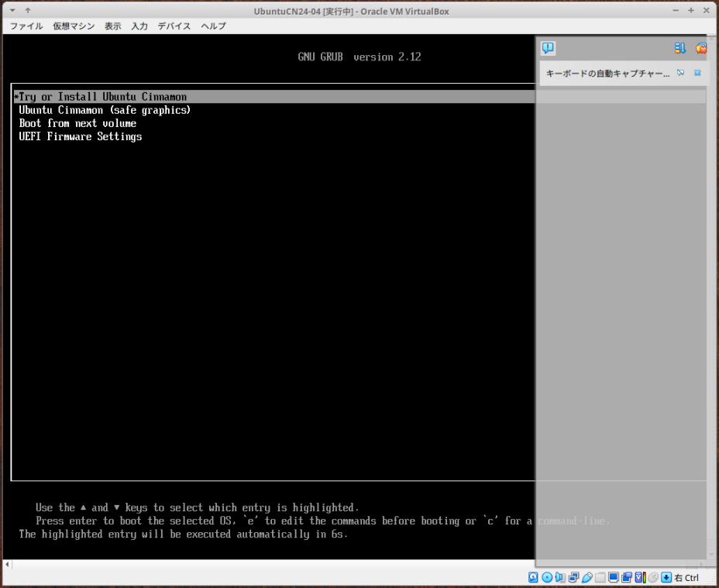Click the mouse integration indicator icon
The height and width of the screenshot is (588, 719).
coord(653,577)
